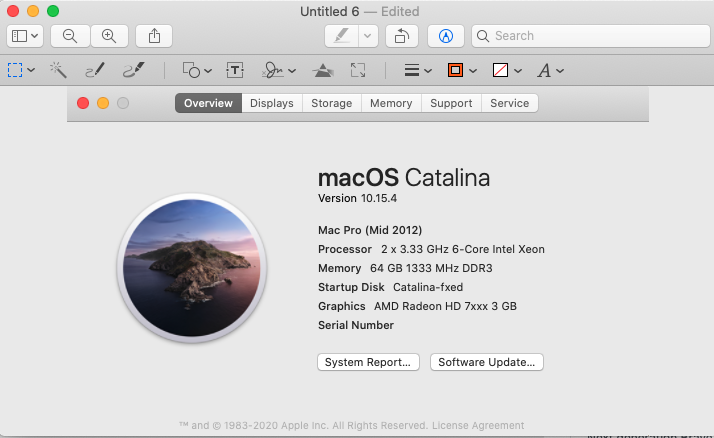The image size is (714, 438).
Task: Open the Signature tool dropdown
Action: point(279,70)
